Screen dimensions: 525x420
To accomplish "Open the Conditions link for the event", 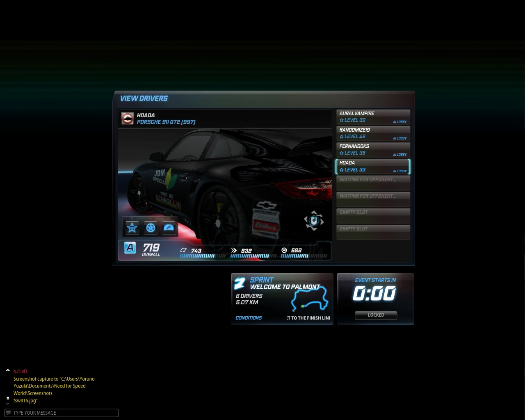I will click(x=249, y=318).
